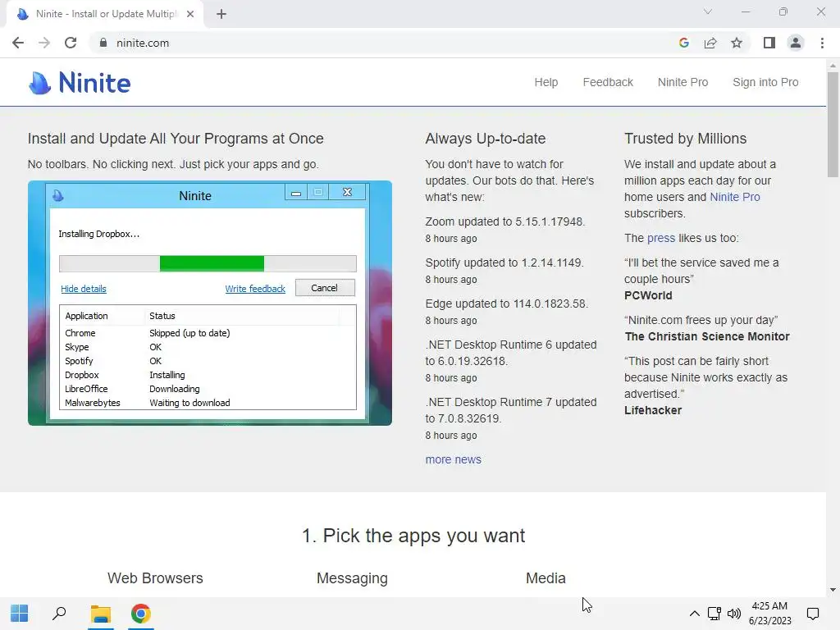Go back with the browser back arrow
The height and width of the screenshot is (630, 840).
coord(18,43)
